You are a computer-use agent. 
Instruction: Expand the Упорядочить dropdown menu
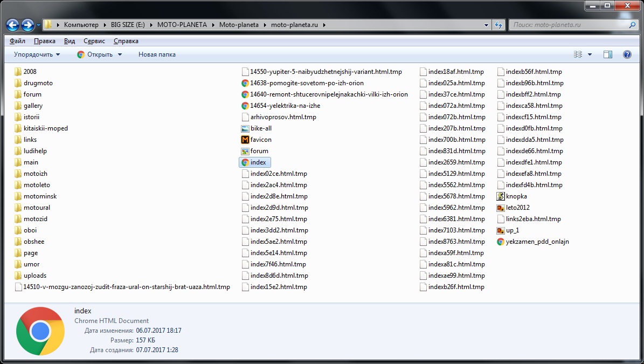[37, 54]
